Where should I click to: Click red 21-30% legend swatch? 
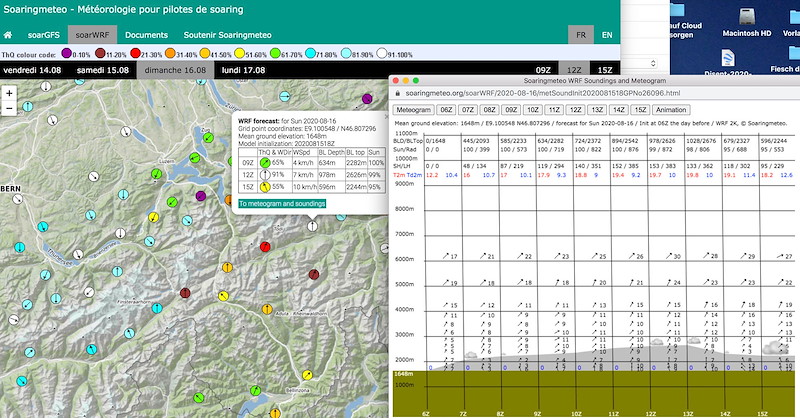135,53
